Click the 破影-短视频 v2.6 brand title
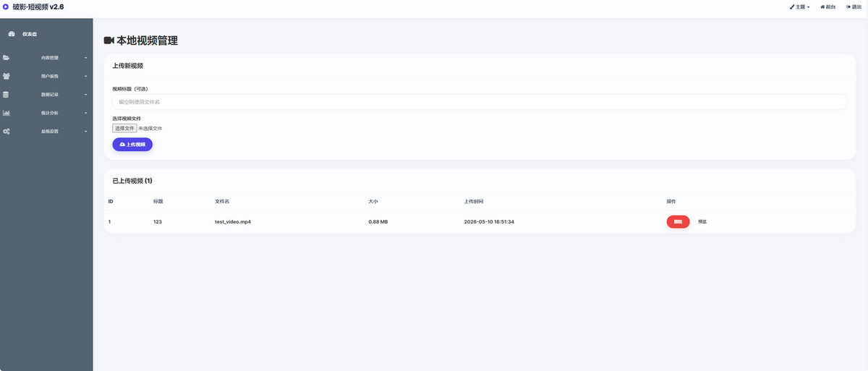868x371 pixels. 38,7
